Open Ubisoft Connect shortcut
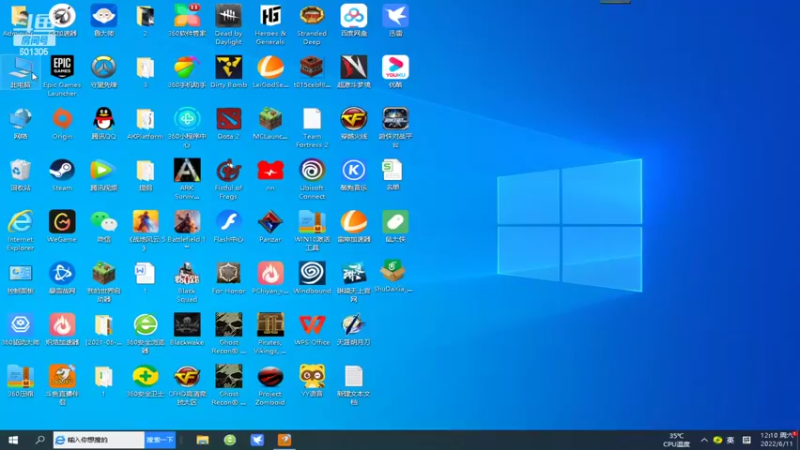The image size is (800, 450). pyautogui.click(x=312, y=170)
